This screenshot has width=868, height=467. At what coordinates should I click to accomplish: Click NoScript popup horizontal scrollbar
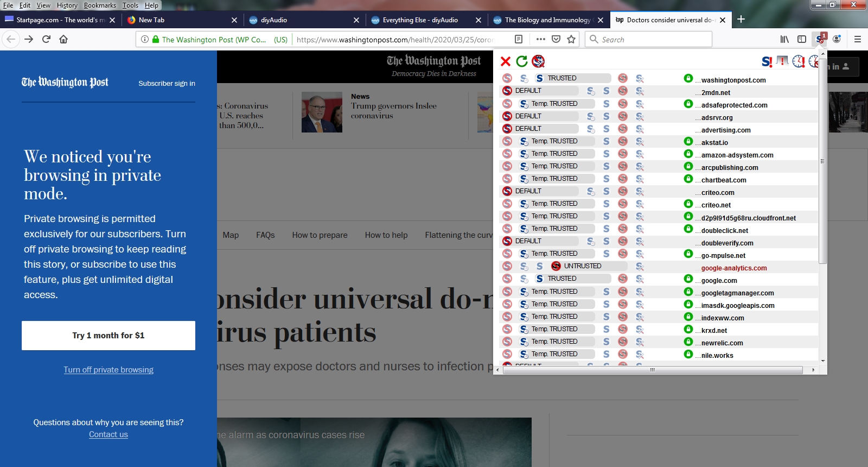point(653,370)
